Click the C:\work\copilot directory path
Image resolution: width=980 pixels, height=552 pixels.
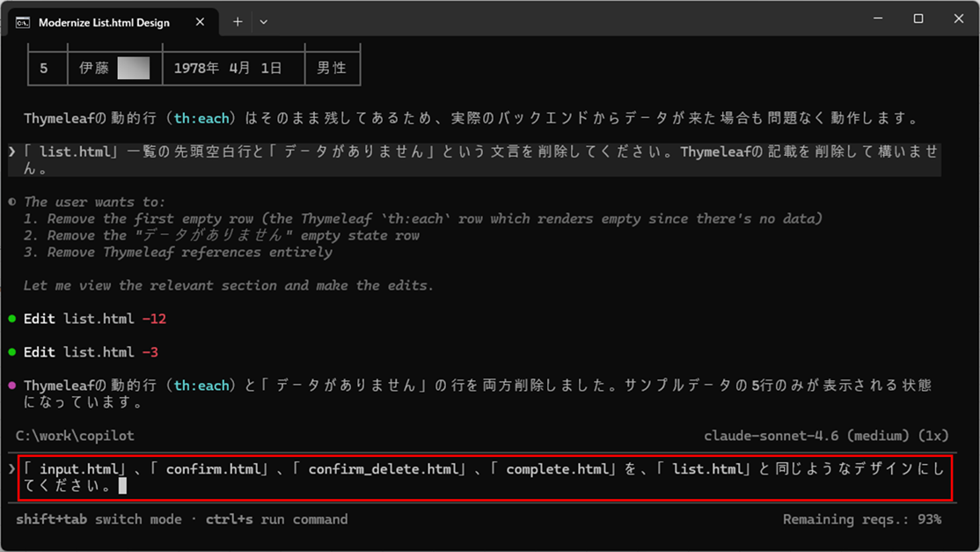(x=75, y=436)
